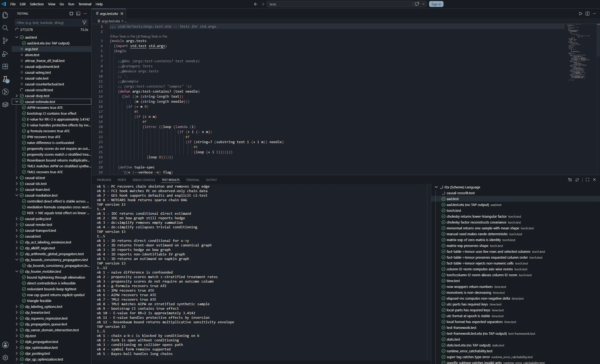Select stats.test in results list
Image resolution: width=600 pixels, height=364 pixels.
tap(515, 339)
